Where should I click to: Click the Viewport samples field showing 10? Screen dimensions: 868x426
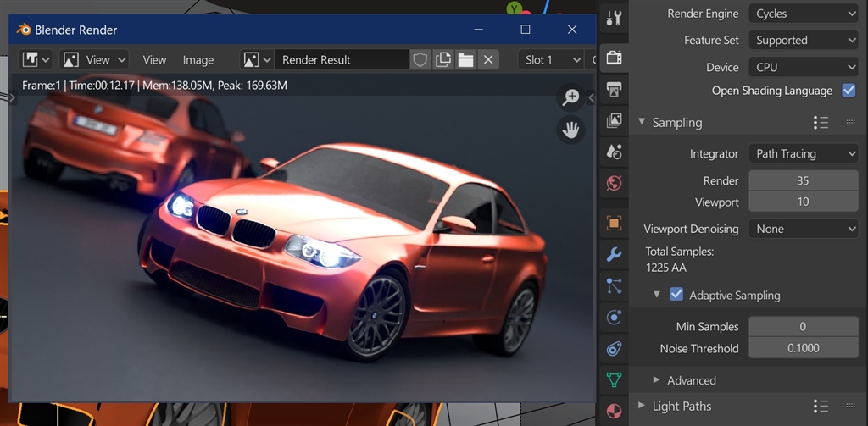click(x=804, y=202)
